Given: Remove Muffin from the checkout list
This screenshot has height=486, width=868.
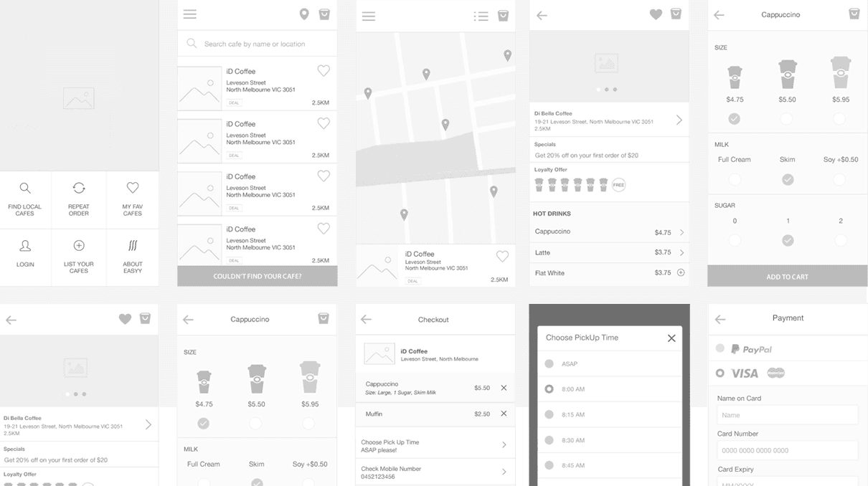Looking at the screenshot, I should pyautogui.click(x=504, y=414).
